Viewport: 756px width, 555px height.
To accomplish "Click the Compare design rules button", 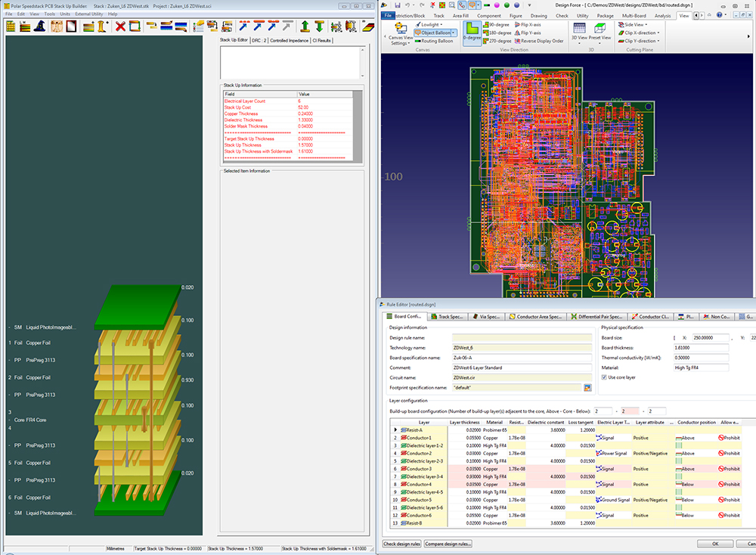I will tap(449, 544).
